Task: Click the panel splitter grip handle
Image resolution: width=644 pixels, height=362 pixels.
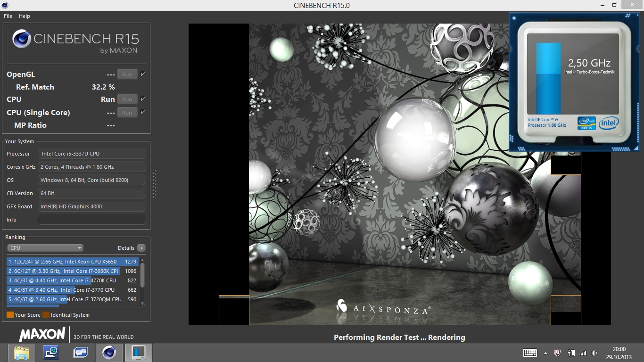Action: click(x=154, y=184)
